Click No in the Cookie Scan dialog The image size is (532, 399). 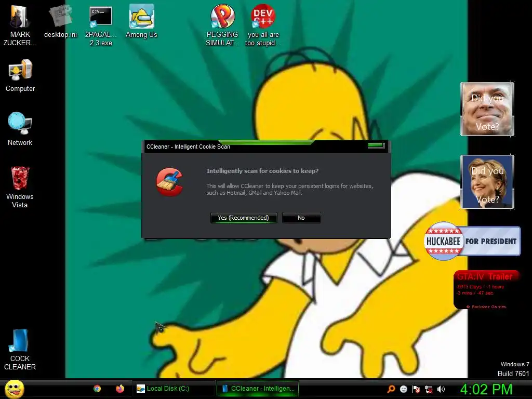[x=301, y=218]
